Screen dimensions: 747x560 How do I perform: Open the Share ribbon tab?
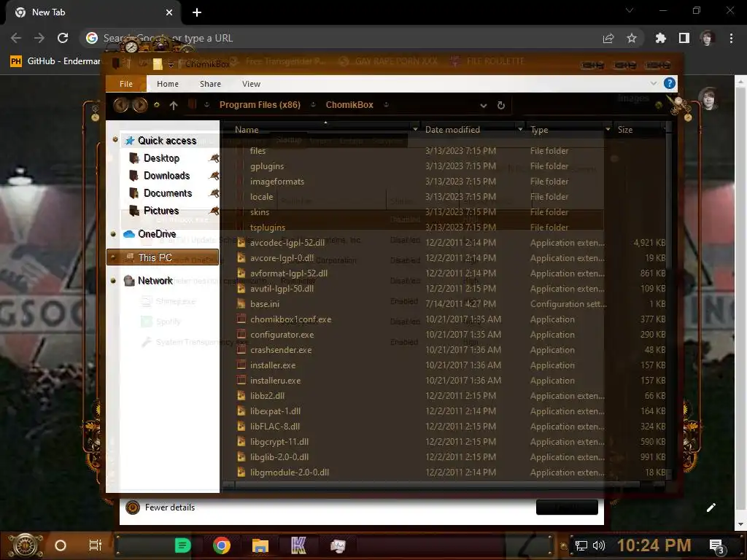(x=210, y=84)
